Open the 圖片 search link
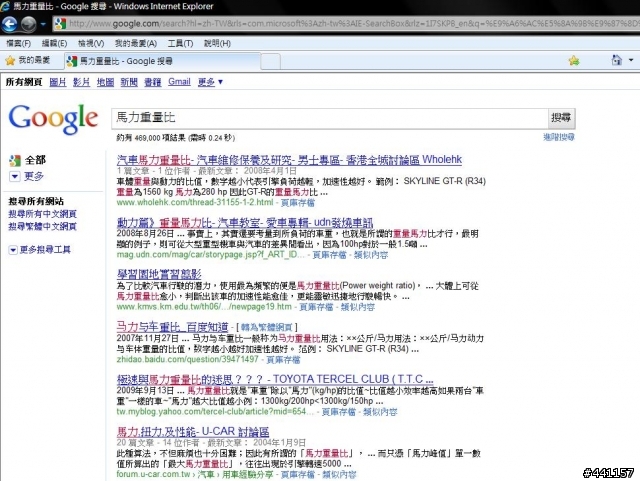Viewport: 640px width, 481px height. click(58, 82)
